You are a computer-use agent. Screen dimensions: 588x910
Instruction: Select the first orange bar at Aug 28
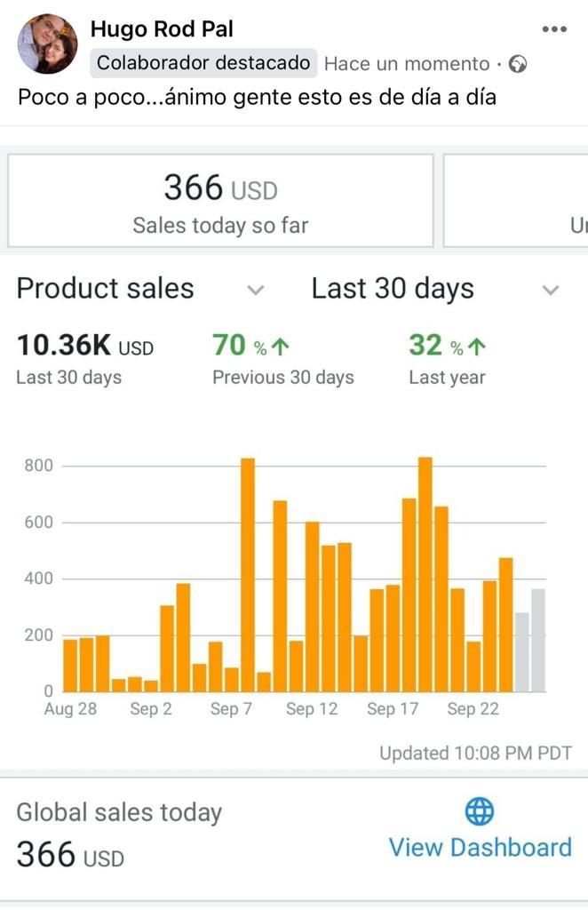pyautogui.click(x=70, y=665)
